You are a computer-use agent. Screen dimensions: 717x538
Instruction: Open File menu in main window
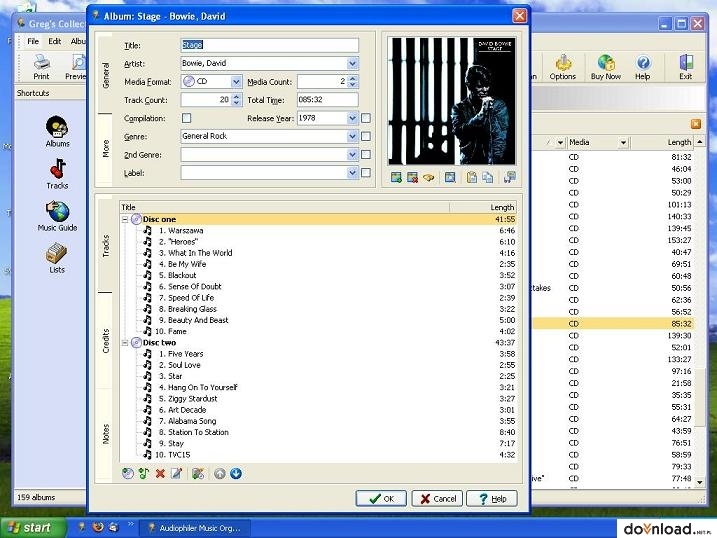(33, 41)
